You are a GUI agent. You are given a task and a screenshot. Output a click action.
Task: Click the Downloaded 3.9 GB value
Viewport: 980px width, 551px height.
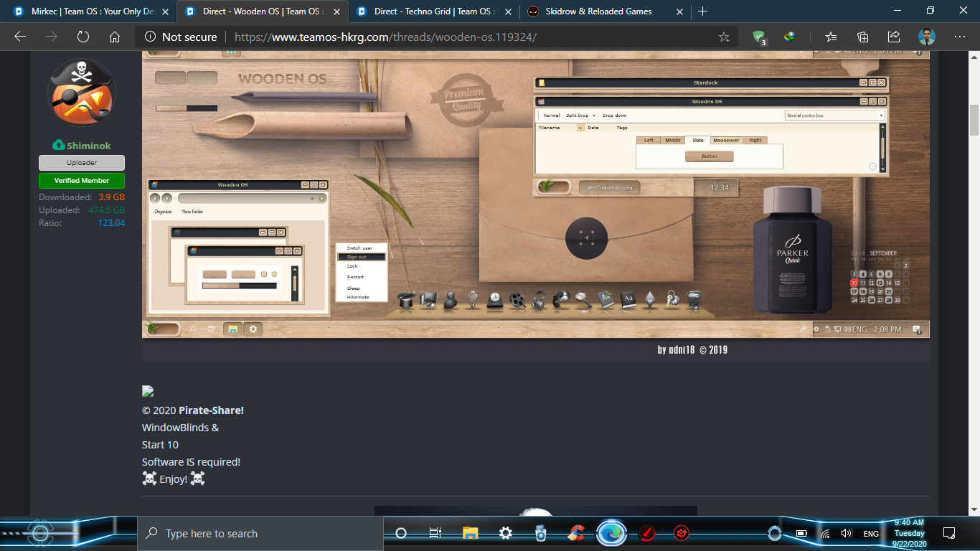pyautogui.click(x=111, y=197)
